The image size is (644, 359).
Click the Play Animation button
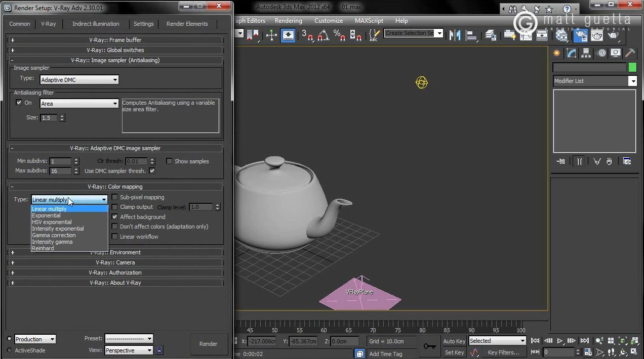560,341
